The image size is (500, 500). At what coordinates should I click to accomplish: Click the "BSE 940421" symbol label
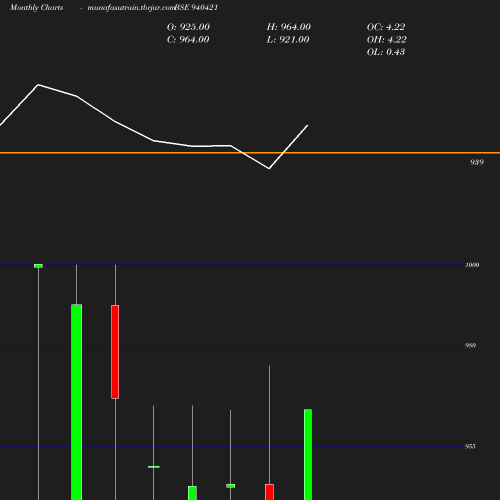click(196, 8)
